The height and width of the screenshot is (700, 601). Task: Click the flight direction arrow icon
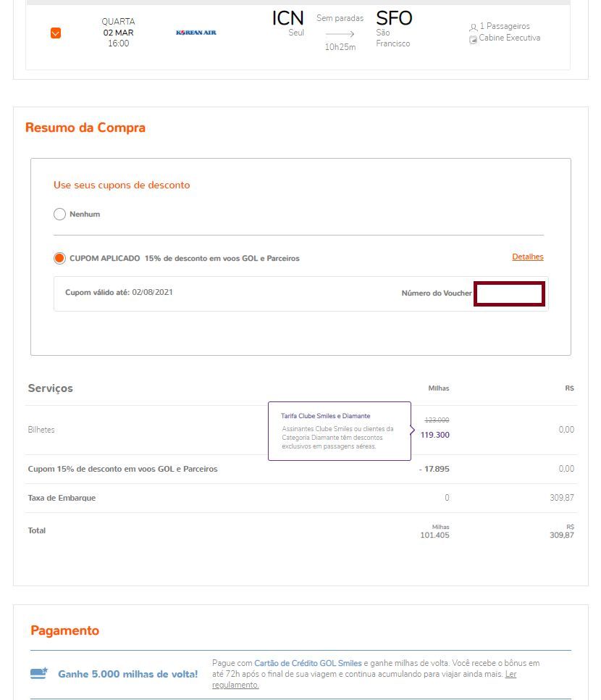click(x=340, y=34)
